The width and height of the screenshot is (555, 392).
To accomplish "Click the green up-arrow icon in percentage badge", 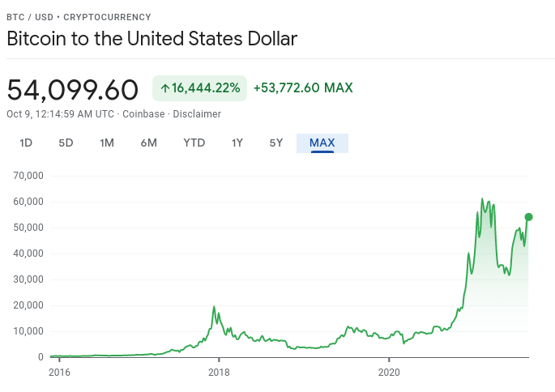I will tap(164, 88).
